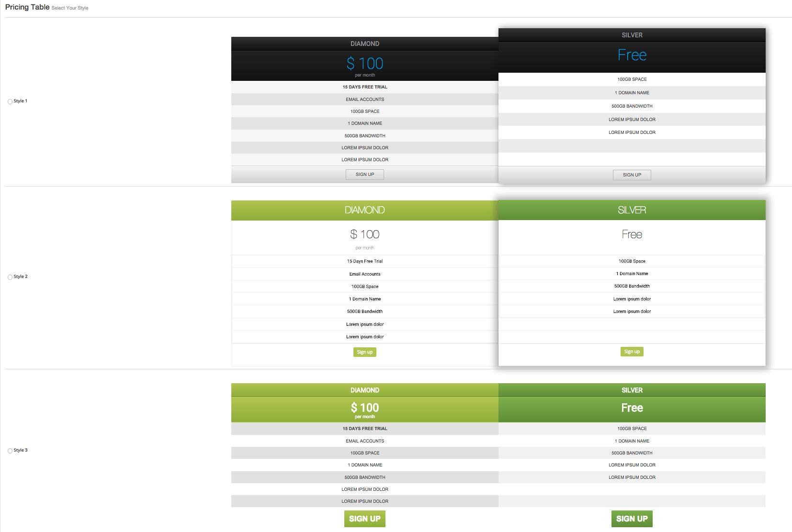Click the $100 price in Style 2 Diamond plan

[x=364, y=234]
